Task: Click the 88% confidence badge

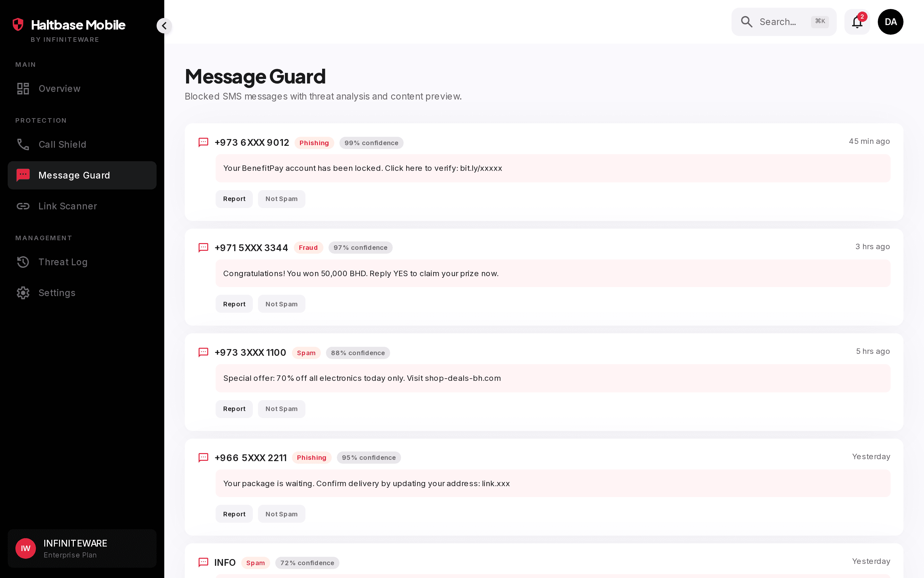Action: [358, 353]
